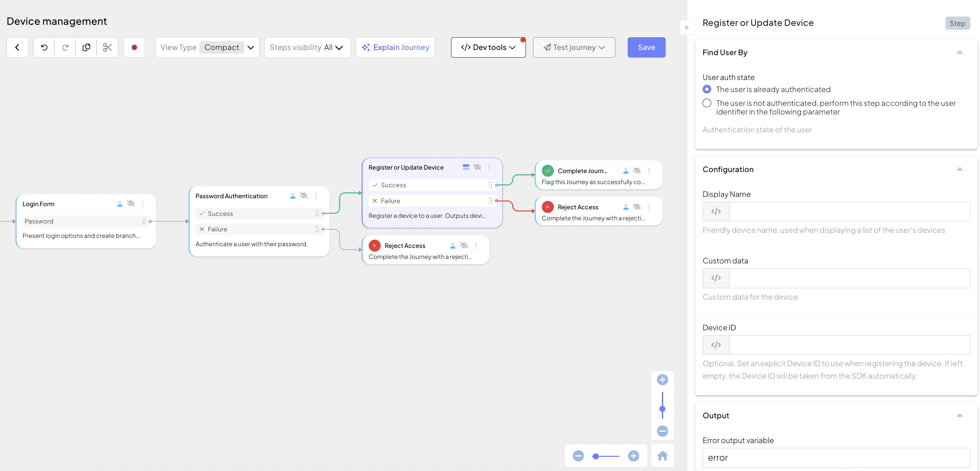Open Password Authentication step options menu

click(315, 196)
